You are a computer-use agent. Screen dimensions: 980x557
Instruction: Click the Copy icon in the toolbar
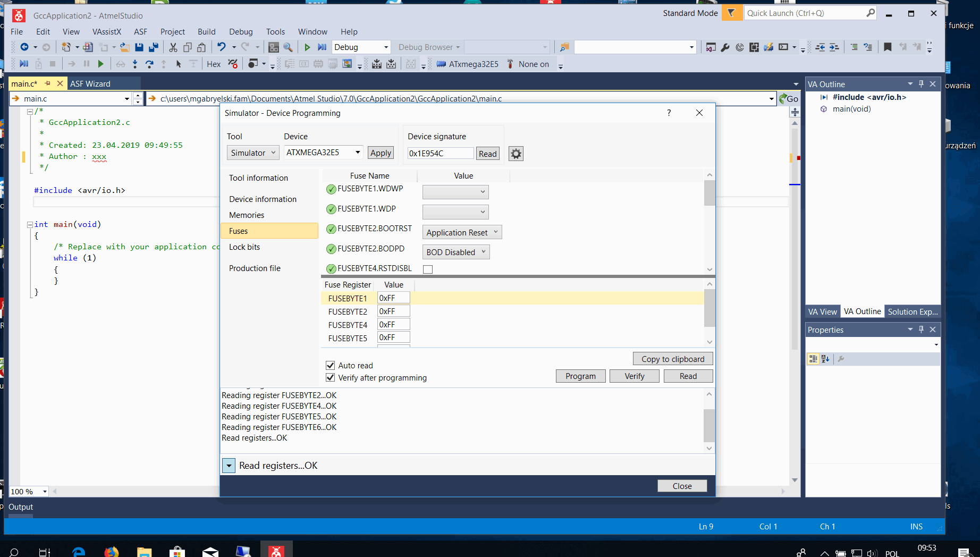pyautogui.click(x=188, y=47)
